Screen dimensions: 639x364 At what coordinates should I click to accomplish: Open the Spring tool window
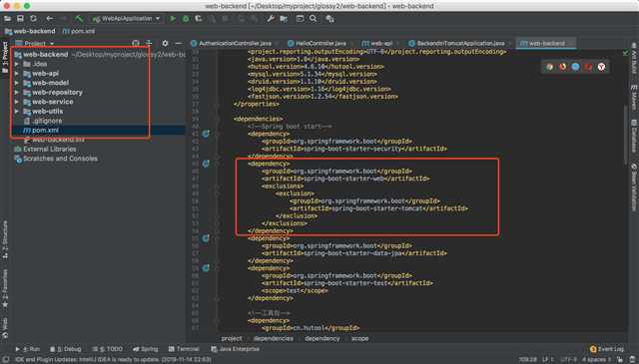146,349
